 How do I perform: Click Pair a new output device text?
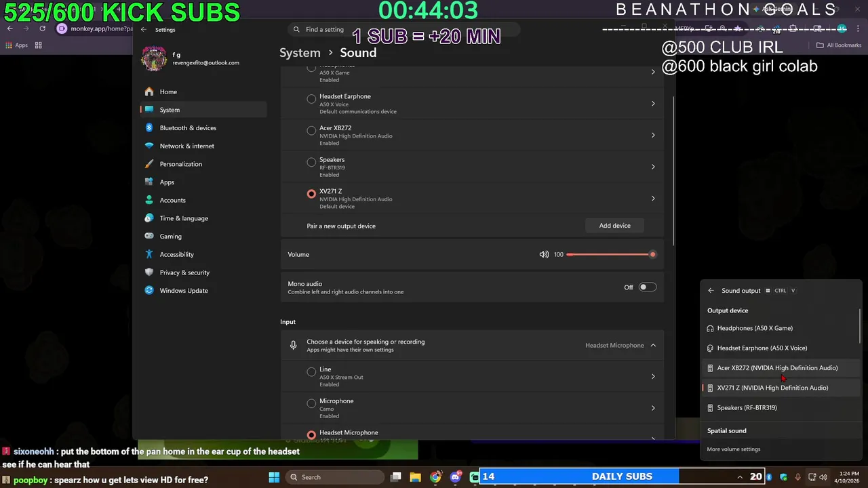pos(341,226)
